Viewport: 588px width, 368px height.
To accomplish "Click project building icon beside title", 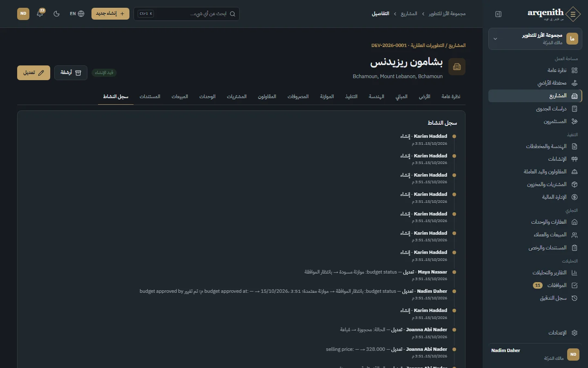I will (457, 67).
